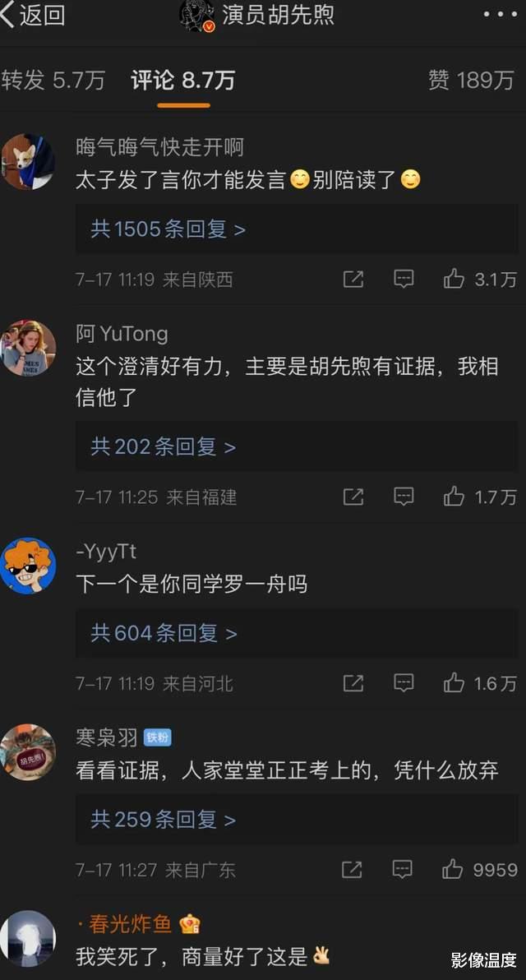The image size is (526, 980).
Task: Share 寒枭羽's comment via repost icon
Action: 352,870
